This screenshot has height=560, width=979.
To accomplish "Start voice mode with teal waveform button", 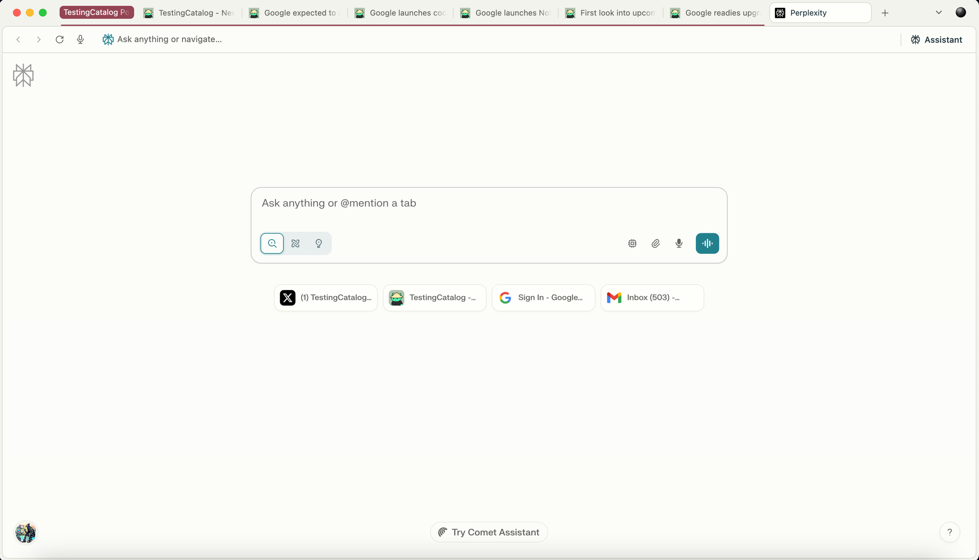I will (x=707, y=244).
